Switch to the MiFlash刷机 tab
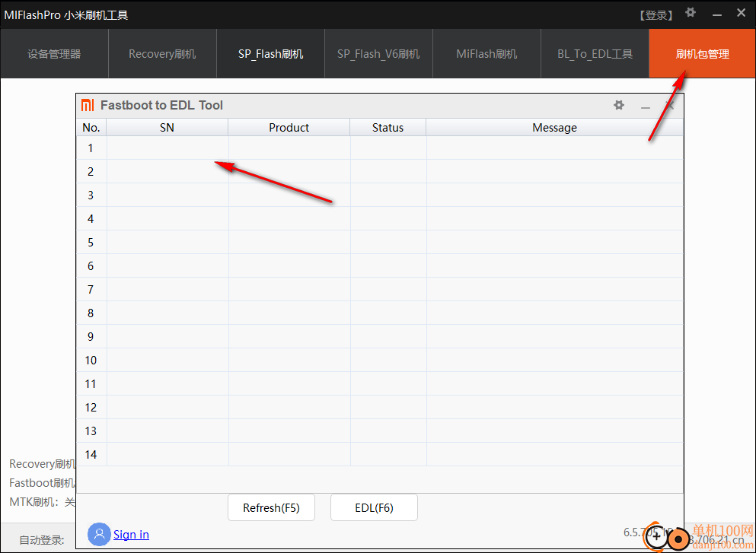This screenshot has height=553, width=756. tap(486, 53)
